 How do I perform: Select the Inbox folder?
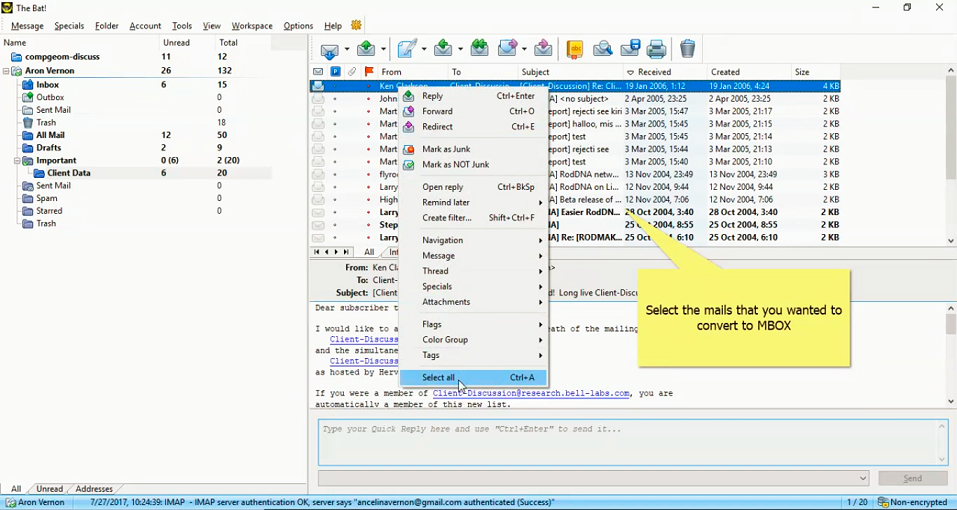[48, 85]
